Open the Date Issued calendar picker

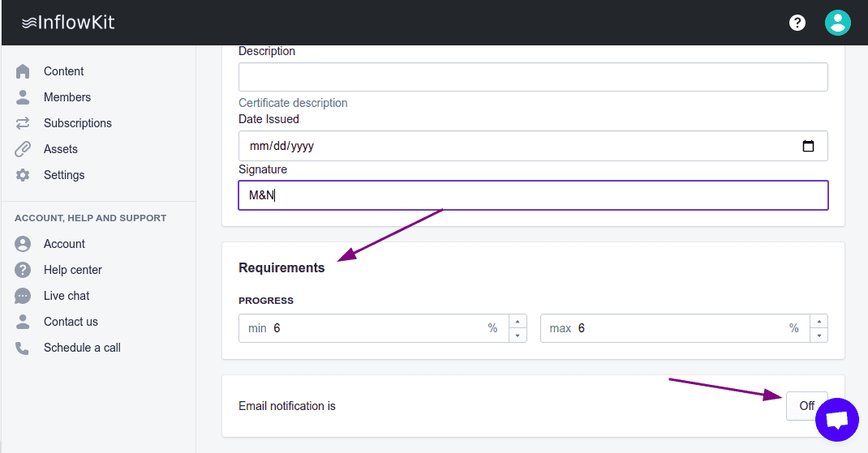pos(808,147)
